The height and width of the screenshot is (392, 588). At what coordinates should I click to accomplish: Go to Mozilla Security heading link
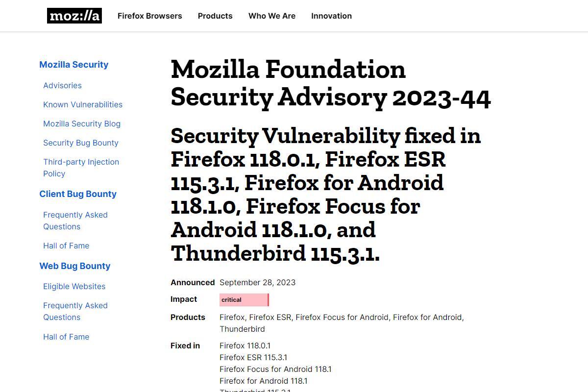pyautogui.click(x=74, y=65)
